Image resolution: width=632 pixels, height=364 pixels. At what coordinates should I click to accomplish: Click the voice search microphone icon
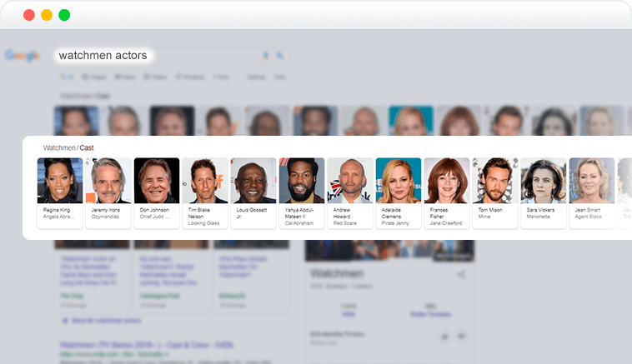point(266,55)
